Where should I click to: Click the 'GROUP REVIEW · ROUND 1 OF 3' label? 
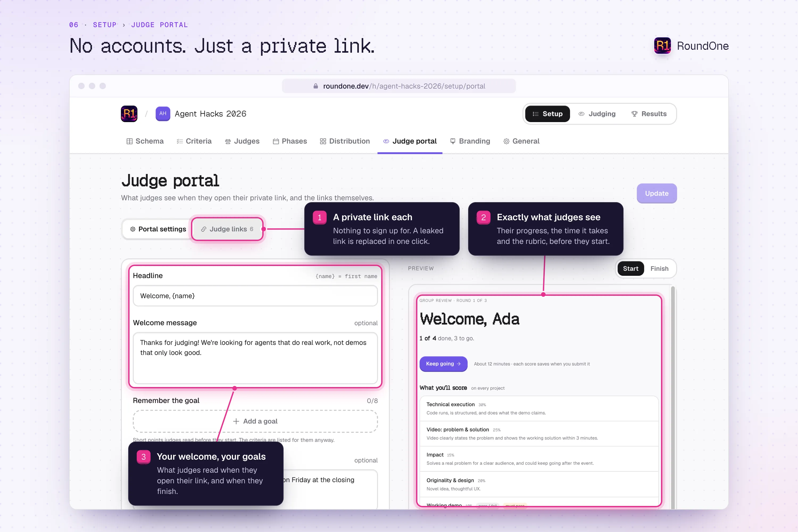(x=453, y=301)
